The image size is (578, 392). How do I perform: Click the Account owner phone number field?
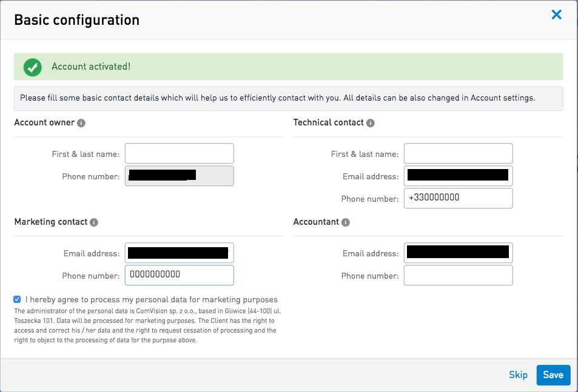[x=179, y=176]
